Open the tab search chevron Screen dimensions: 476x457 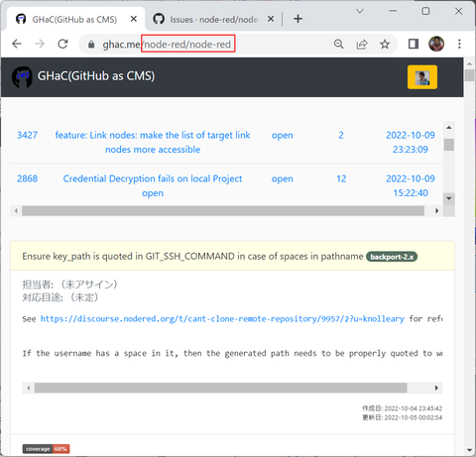click(360, 11)
